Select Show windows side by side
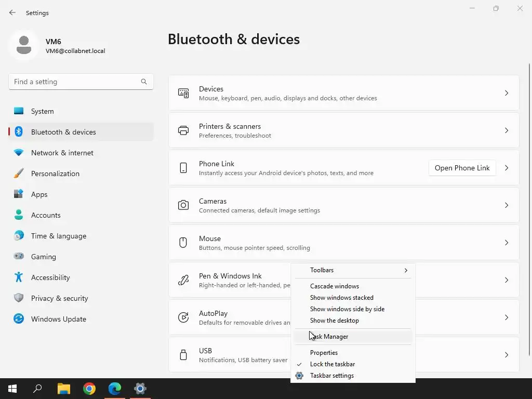This screenshot has height=399, width=532. coord(353,309)
